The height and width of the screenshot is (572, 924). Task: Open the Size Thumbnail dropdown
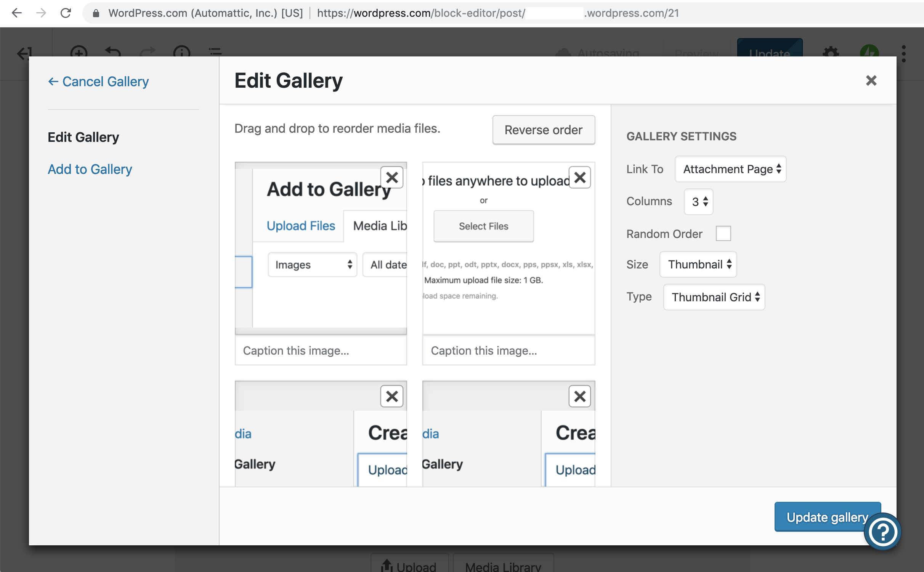[698, 264]
